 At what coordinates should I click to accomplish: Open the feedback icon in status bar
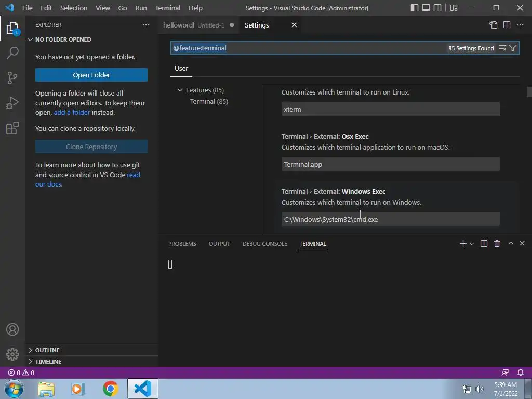coord(505,373)
